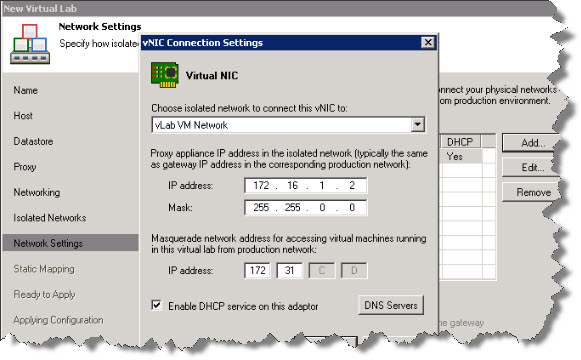
Task: Click the Network Settings heading text
Action: 100,27
